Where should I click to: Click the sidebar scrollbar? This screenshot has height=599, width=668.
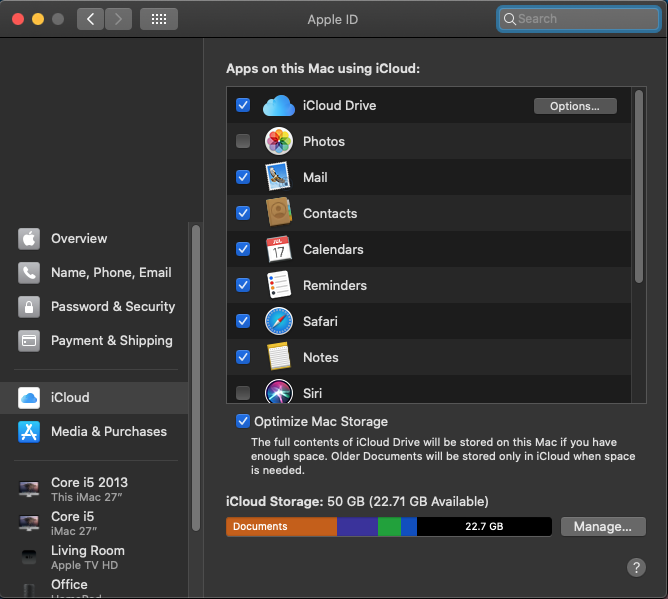(196, 378)
